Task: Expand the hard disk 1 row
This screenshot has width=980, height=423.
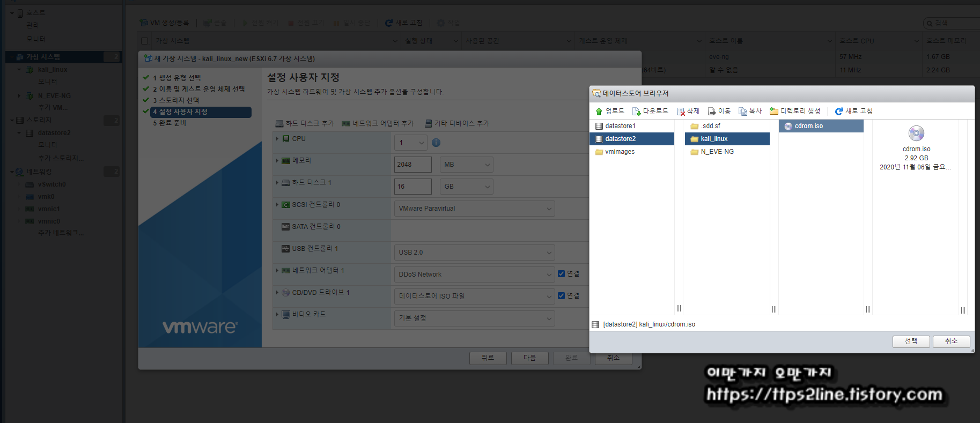Action: point(277,183)
